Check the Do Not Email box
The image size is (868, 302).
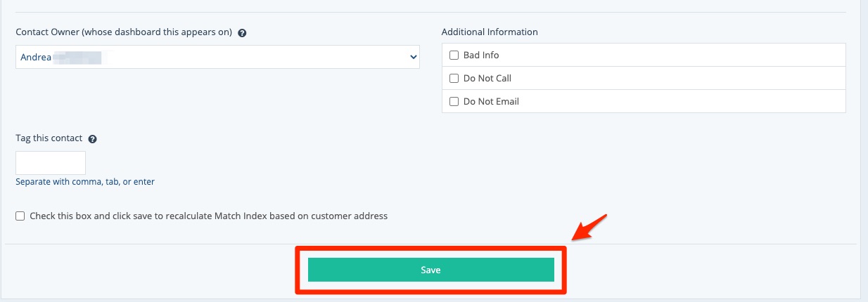pos(454,102)
